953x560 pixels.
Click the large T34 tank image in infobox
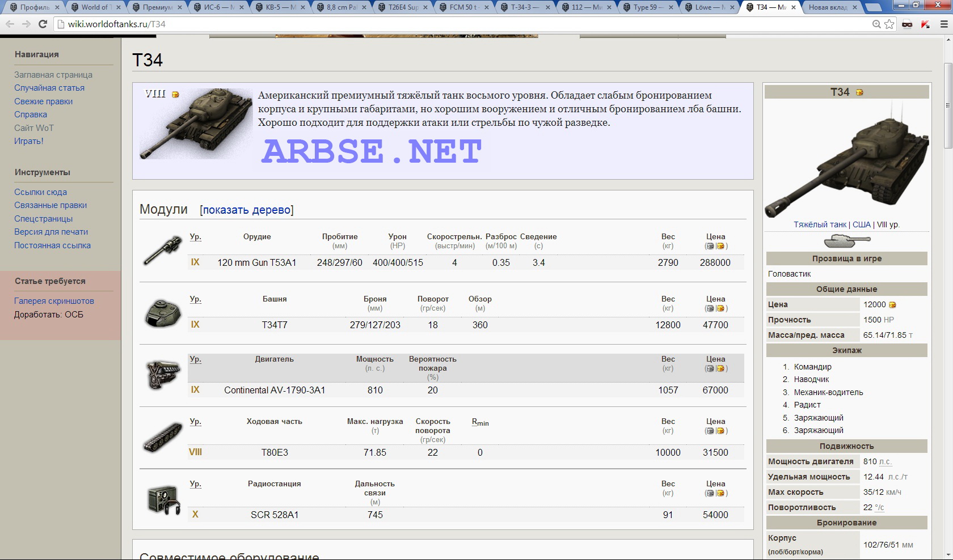pos(846,159)
